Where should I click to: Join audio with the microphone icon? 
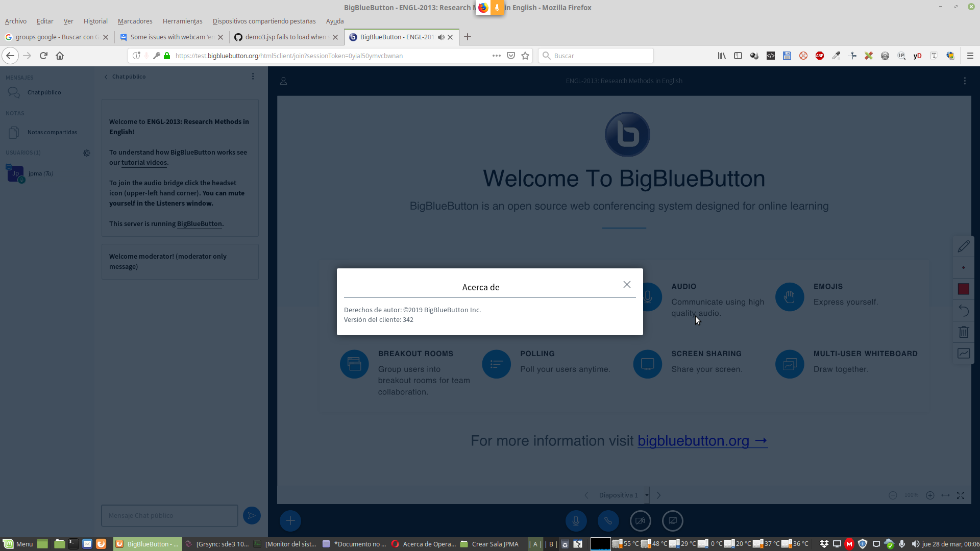(576, 520)
